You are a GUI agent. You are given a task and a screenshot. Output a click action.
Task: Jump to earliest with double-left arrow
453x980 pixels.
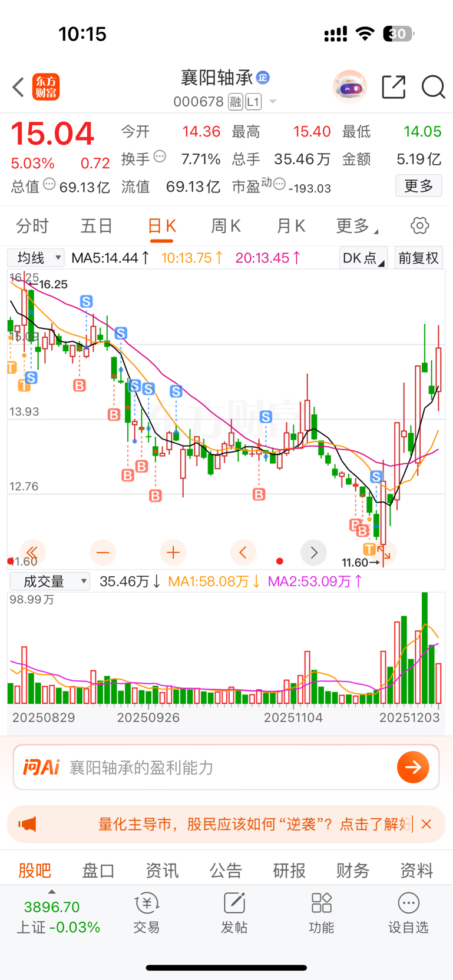tap(32, 552)
